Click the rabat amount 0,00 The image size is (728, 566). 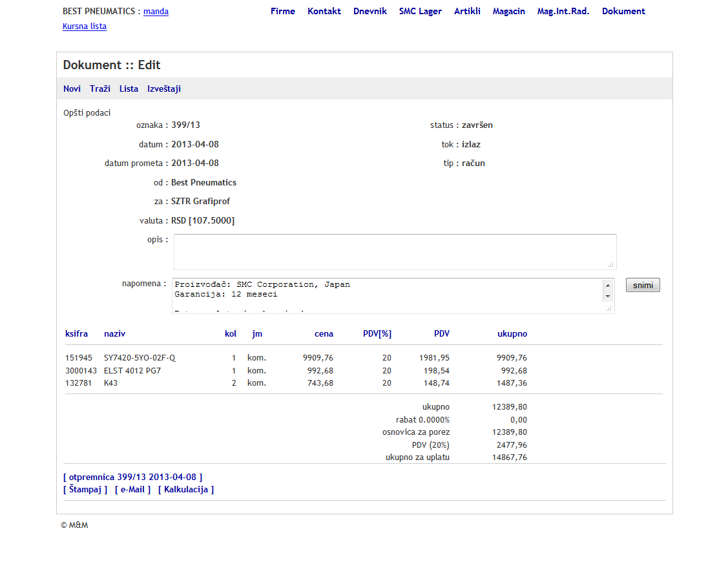[x=519, y=420]
